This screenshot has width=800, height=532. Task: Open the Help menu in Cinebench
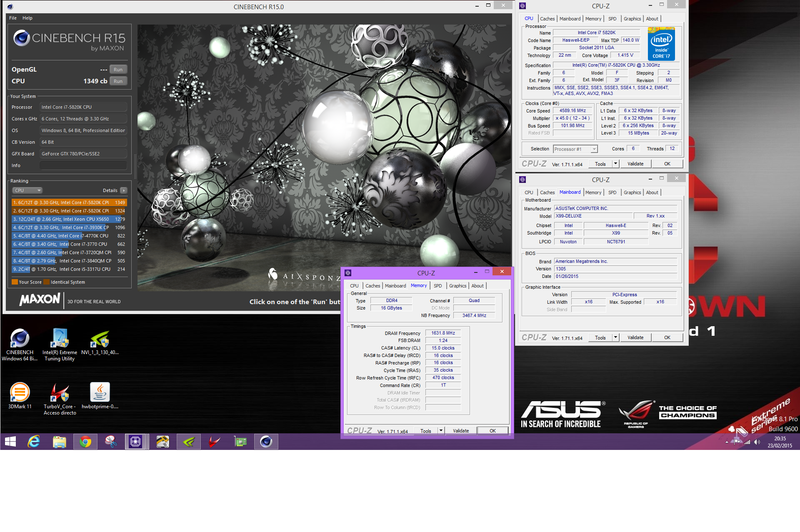[x=27, y=18]
